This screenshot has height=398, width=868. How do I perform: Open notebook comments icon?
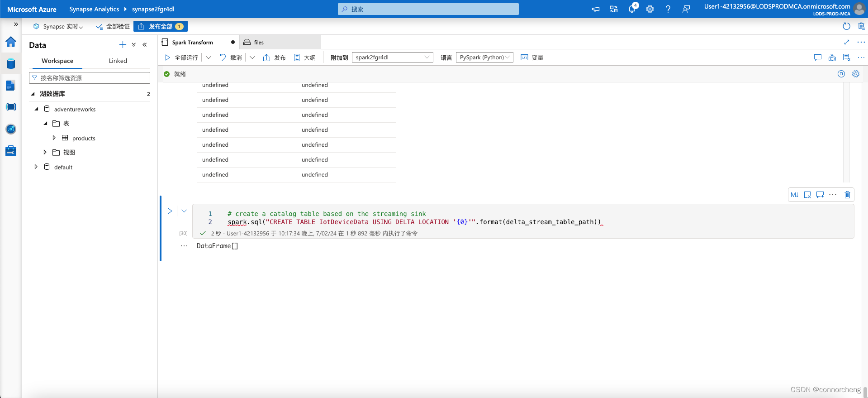pyautogui.click(x=818, y=58)
